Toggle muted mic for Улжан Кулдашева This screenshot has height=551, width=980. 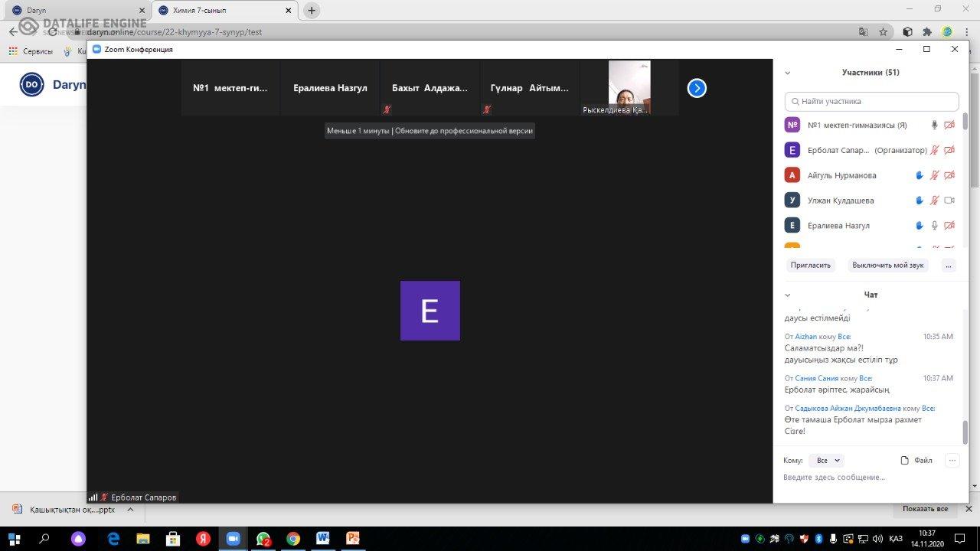pyautogui.click(x=934, y=201)
